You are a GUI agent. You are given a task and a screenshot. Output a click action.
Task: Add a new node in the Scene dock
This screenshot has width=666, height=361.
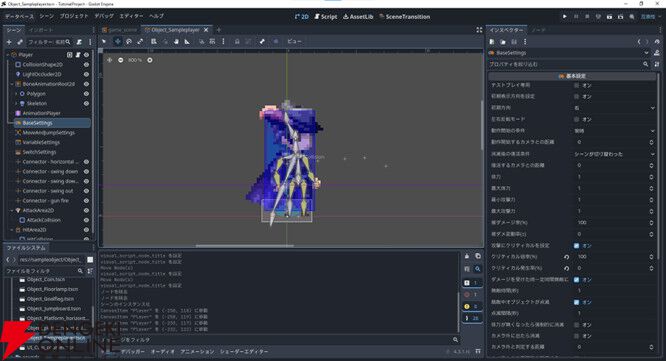9,42
